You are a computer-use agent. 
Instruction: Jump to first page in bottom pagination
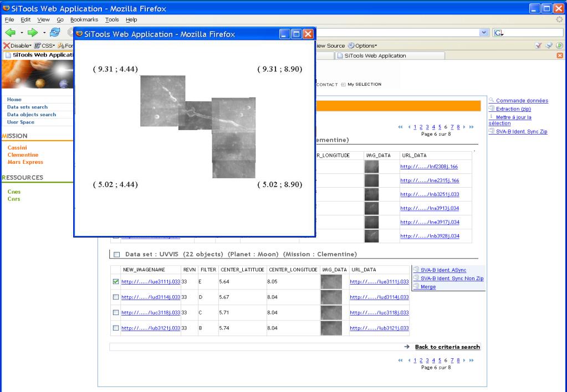click(400, 360)
